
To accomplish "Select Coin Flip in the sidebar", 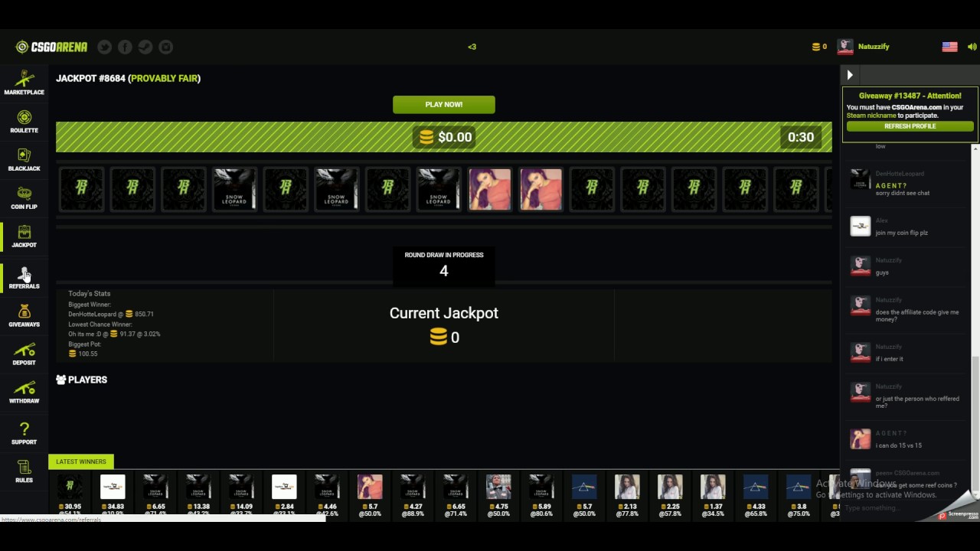I will coord(24,198).
